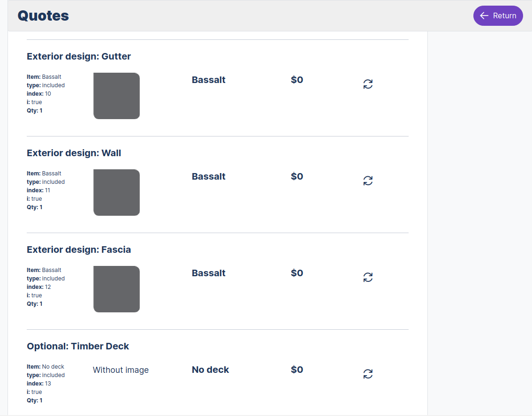Click the 'Without image' placeholder text
532x416 pixels.
pyautogui.click(x=121, y=370)
